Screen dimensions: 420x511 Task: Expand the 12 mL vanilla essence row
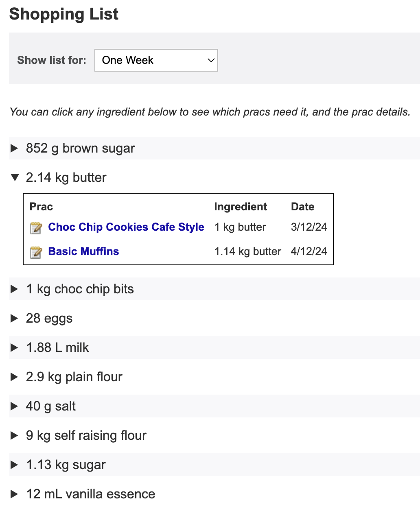214,494
